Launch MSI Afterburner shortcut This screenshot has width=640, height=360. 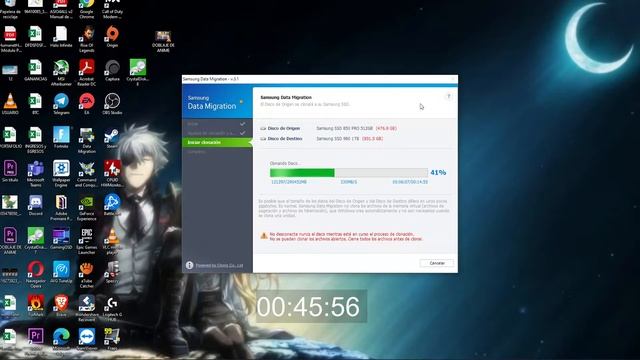click(x=61, y=73)
